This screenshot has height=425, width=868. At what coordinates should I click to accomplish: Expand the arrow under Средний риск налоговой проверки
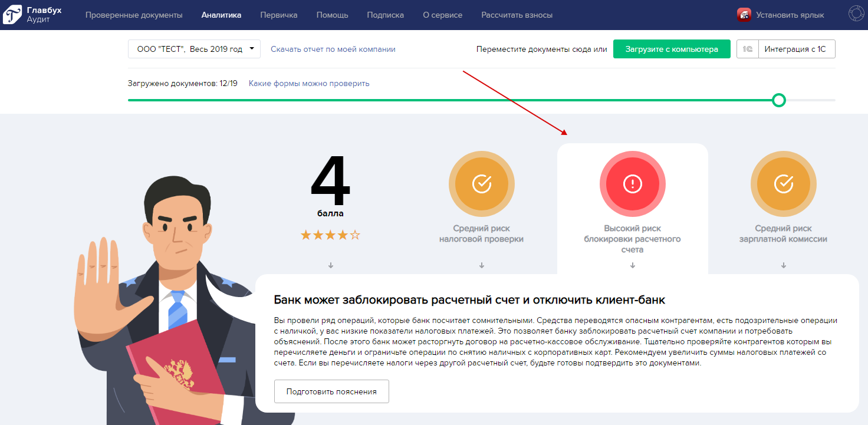[x=482, y=265]
